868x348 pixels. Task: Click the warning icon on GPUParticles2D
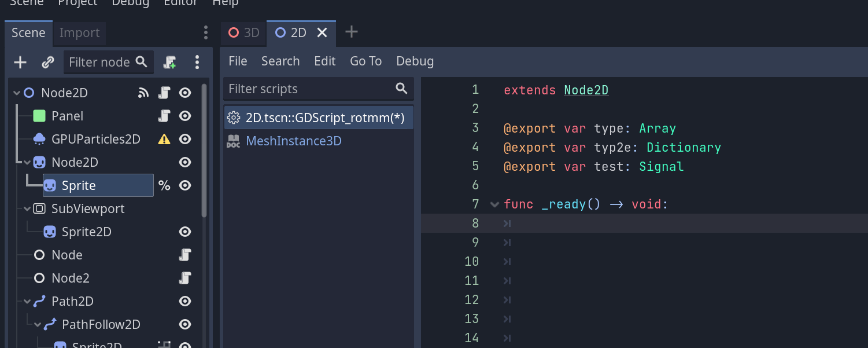coord(164,138)
